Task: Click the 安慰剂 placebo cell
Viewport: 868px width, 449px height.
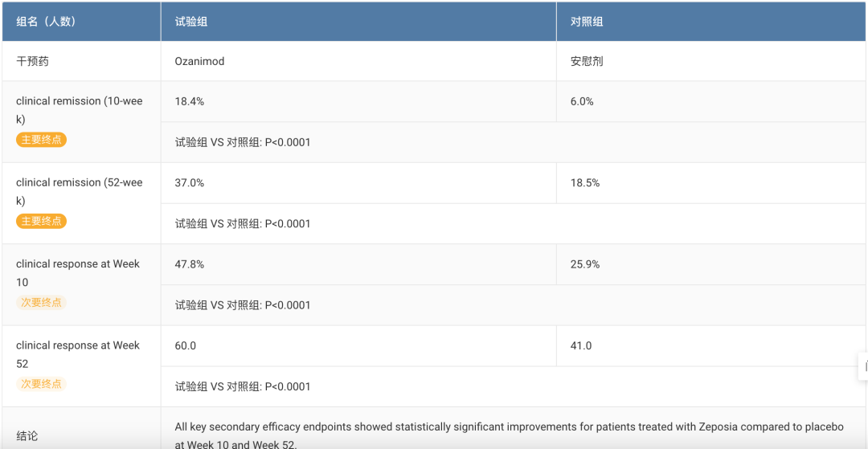Action: [x=587, y=61]
